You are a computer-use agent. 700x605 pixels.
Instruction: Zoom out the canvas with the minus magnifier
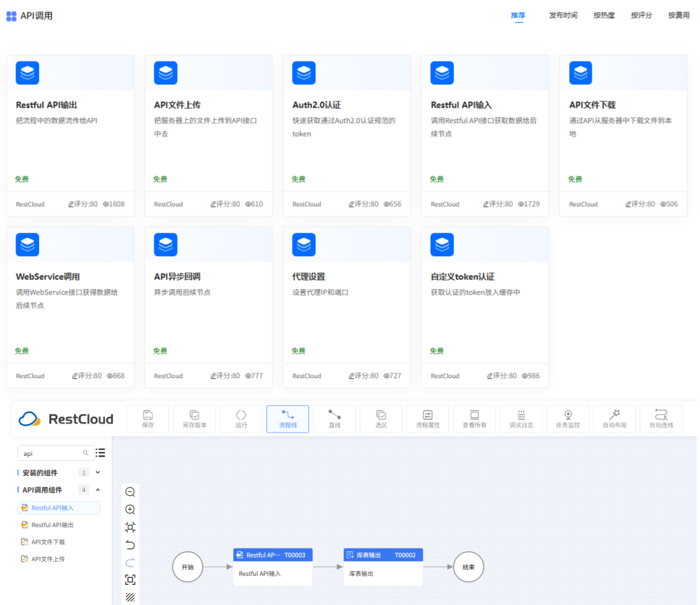[x=130, y=492]
